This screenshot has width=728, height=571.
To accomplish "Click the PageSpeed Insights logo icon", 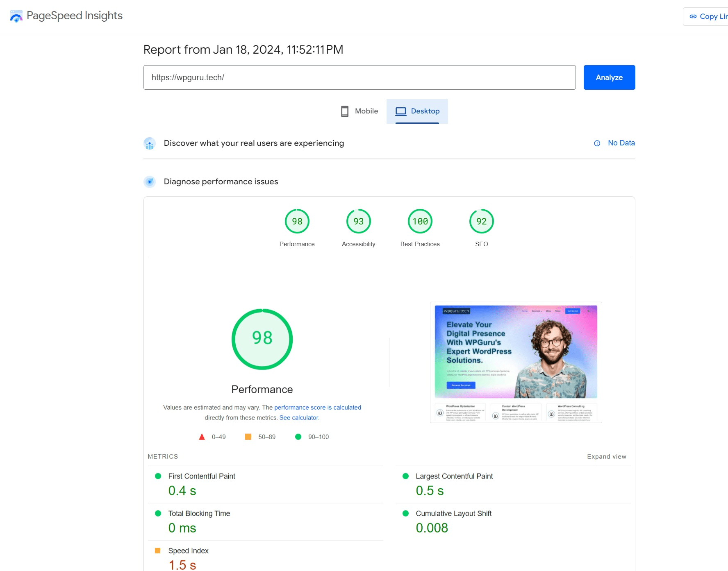I will (x=16, y=16).
